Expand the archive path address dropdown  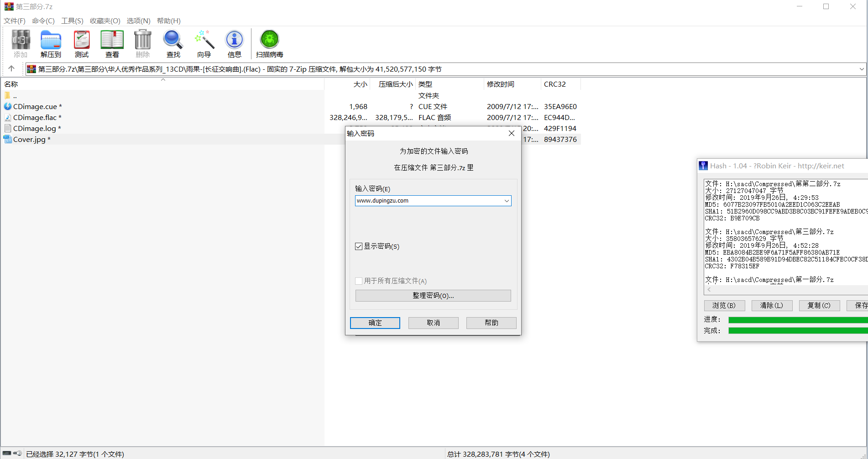click(862, 69)
